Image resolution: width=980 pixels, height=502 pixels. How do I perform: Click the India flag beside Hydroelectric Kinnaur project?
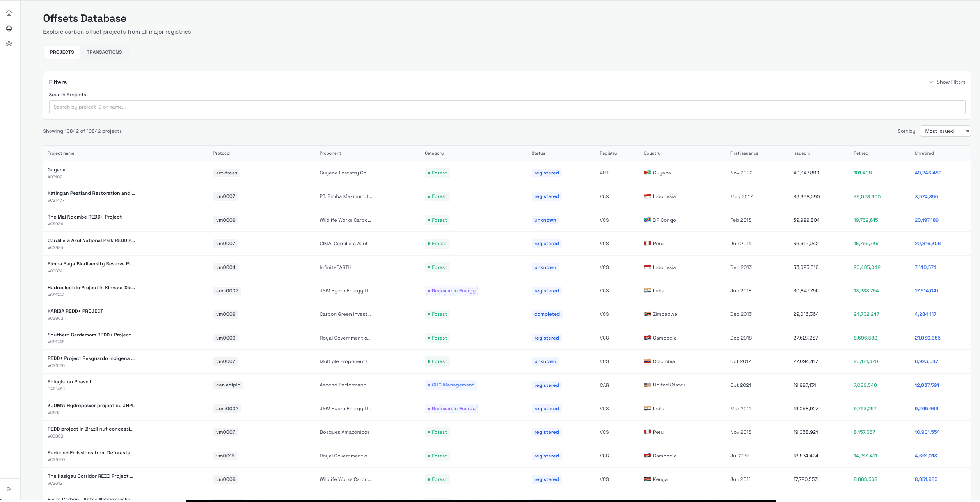click(647, 290)
